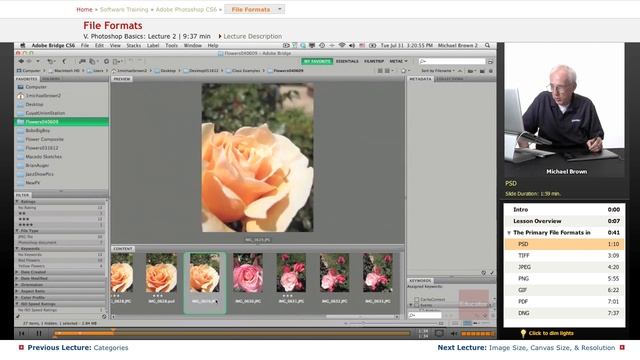Click the clear filter icon in Filter panel
This screenshot has height=360, width=640.
tap(104, 316)
